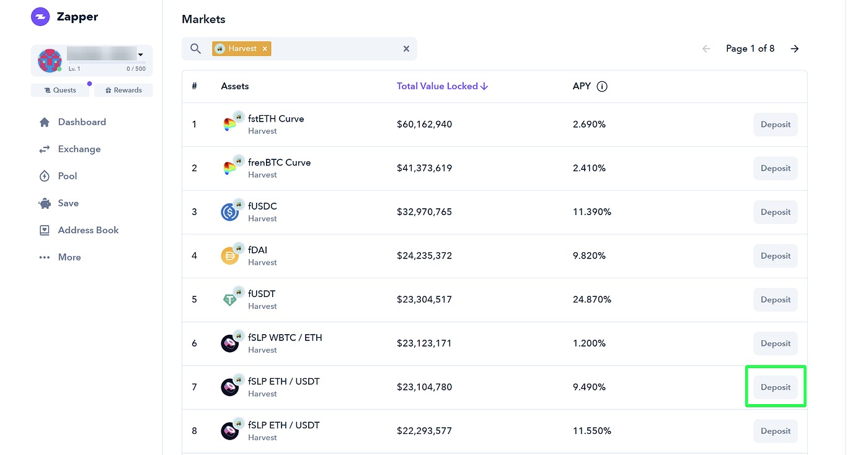Image resolution: width=868 pixels, height=455 pixels.
Task: Deposit into fstETH Curve
Action: point(776,124)
